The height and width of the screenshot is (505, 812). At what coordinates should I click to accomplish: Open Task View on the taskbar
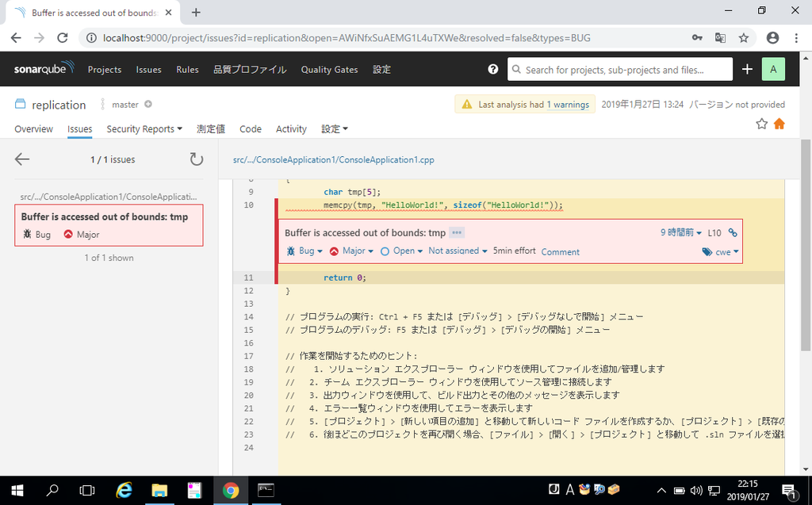click(87, 490)
